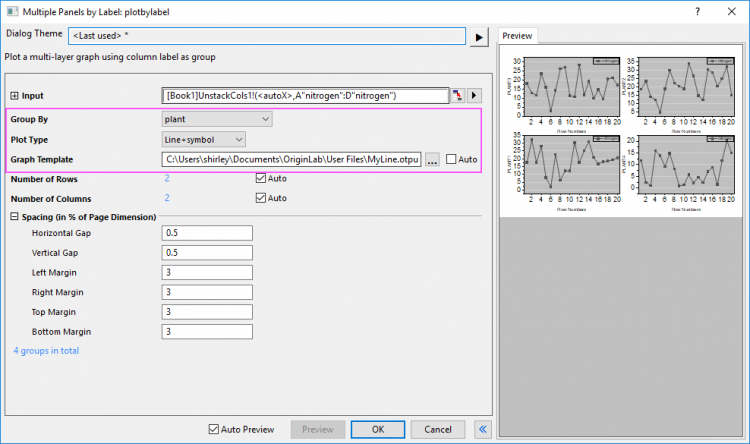Image resolution: width=750 pixels, height=444 pixels.
Task: Click the Horizontal Gap input field
Action: coord(207,233)
